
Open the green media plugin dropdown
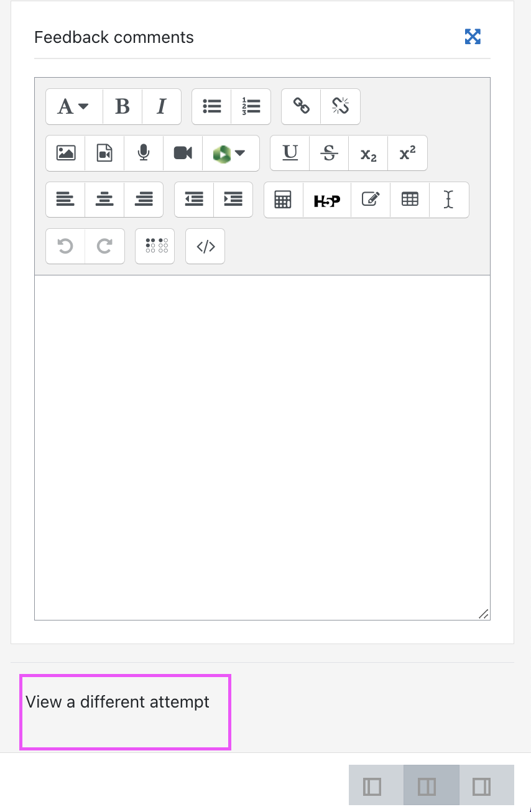231,153
